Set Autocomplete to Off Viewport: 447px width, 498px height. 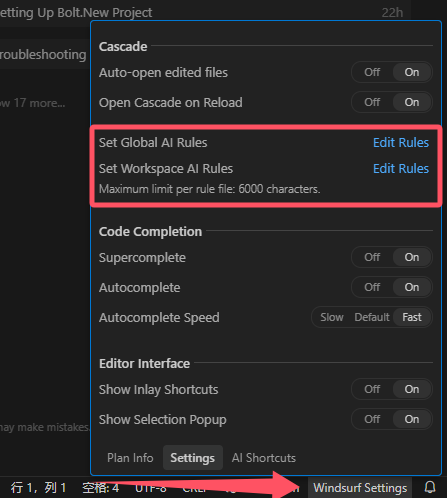372,287
